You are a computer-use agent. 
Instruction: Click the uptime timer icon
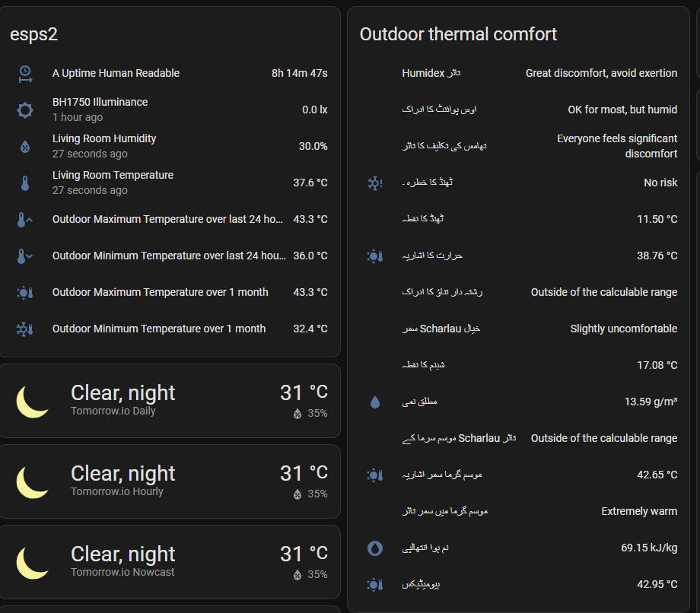click(x=25, y=74)
